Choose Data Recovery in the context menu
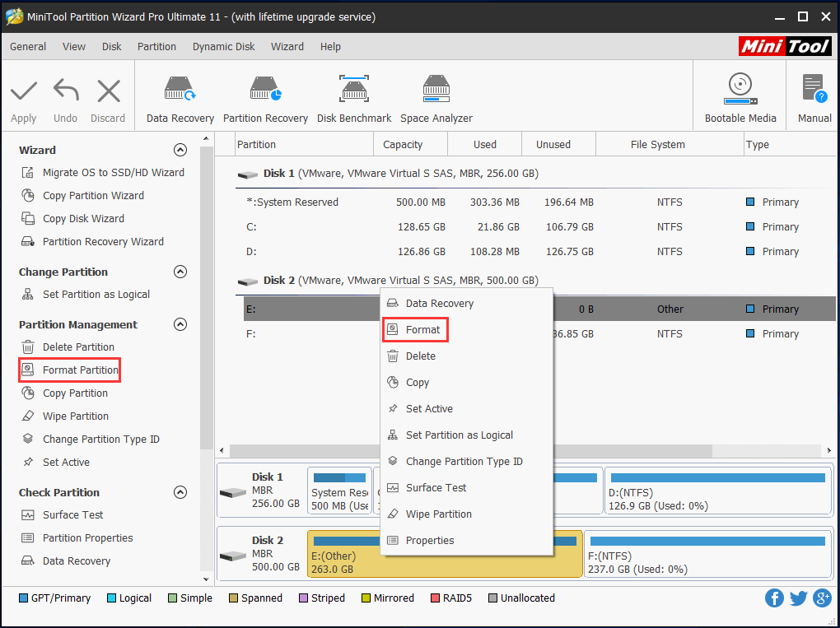The image size is (840, 628). click(x=466, y=304)
